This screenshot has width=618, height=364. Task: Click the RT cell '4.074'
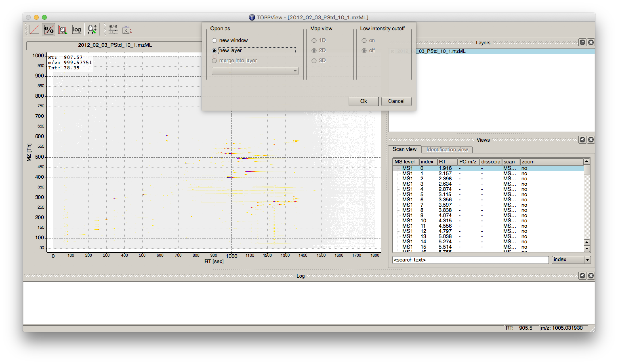(x=445, y=216)
